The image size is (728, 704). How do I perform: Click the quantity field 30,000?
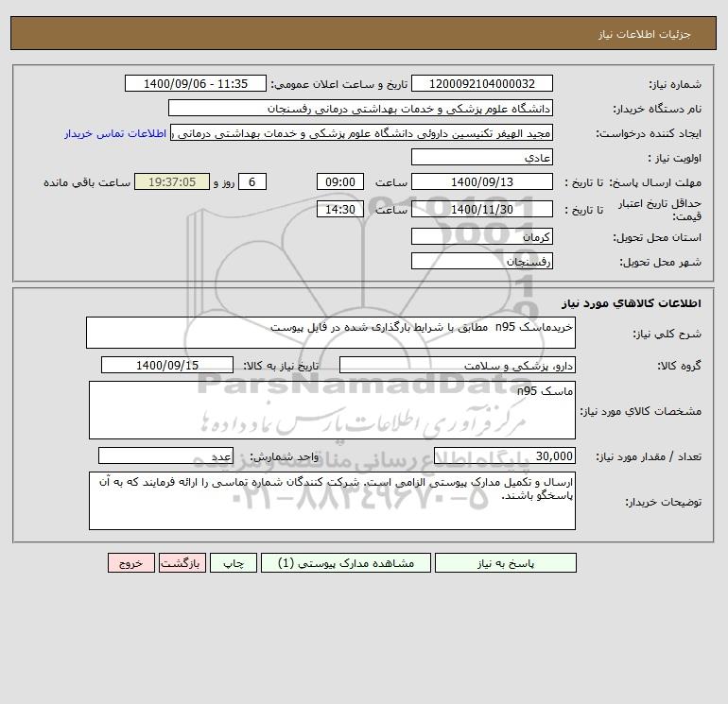click(x=505, y=456)
